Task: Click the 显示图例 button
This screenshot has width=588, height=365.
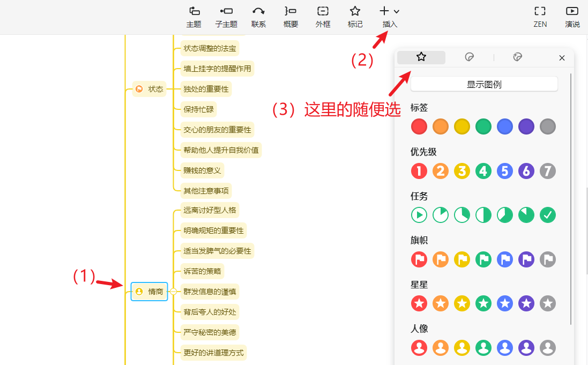Action: pyautogui.click(x=484, y=84)
